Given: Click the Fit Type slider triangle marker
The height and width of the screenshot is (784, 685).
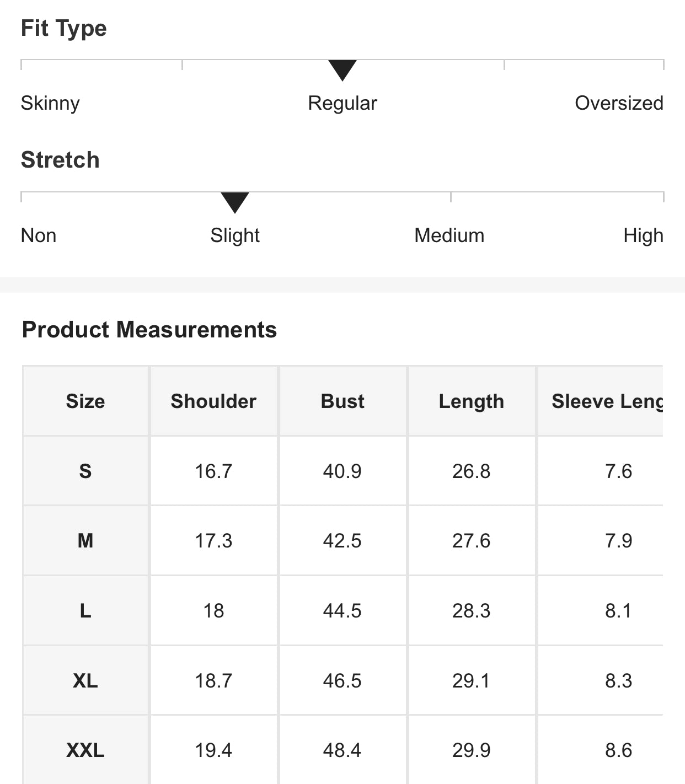Looking at the screenshot, I should tap(342, 69).
